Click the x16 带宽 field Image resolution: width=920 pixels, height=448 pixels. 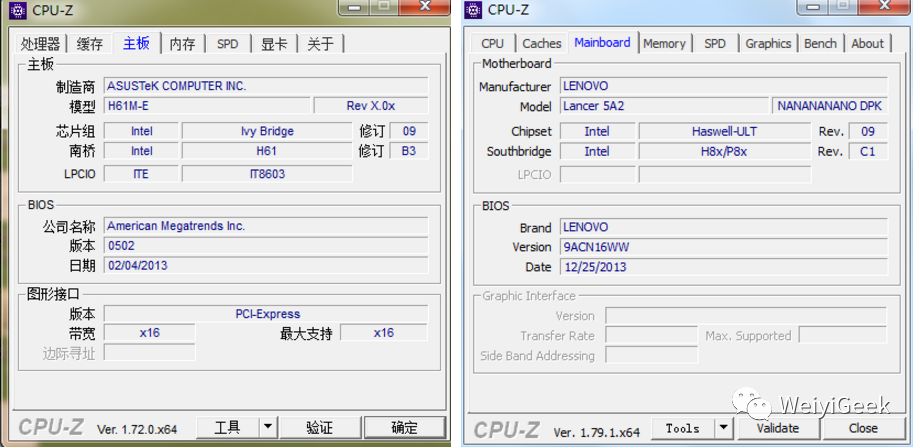pyautogui.click(x=149, y=333)
